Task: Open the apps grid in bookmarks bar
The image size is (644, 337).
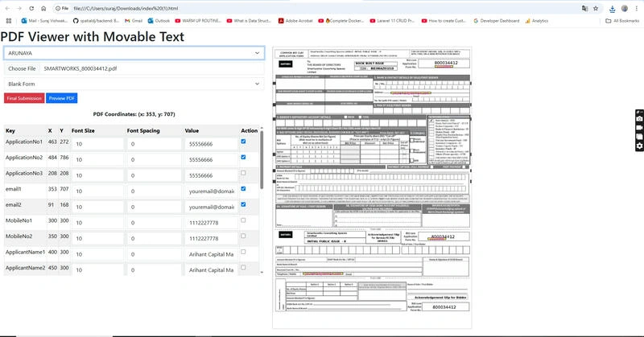Action: (9, 21)
